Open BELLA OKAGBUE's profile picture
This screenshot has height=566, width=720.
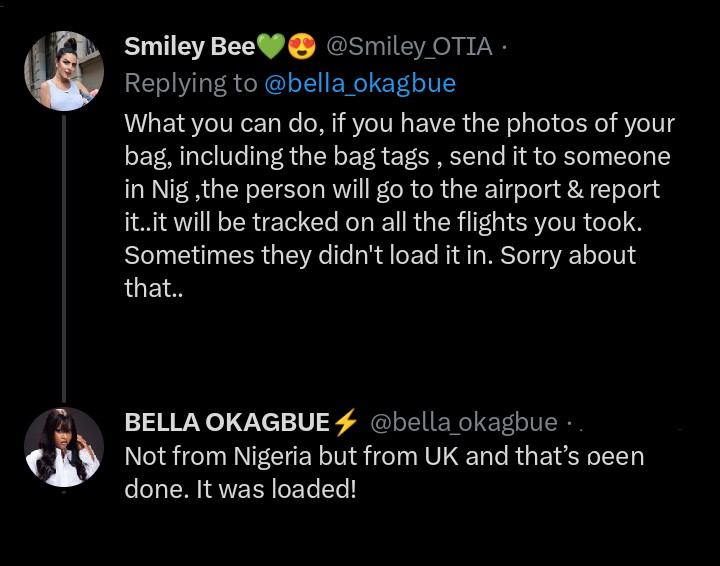64,447
